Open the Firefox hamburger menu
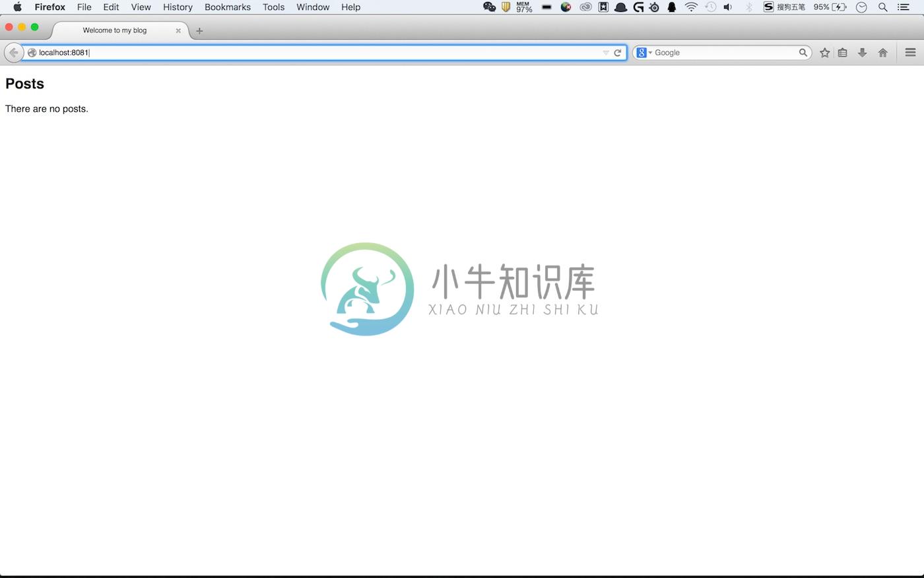Image resolution: width=924 pixels, height=578 pixels. point(910,53)
